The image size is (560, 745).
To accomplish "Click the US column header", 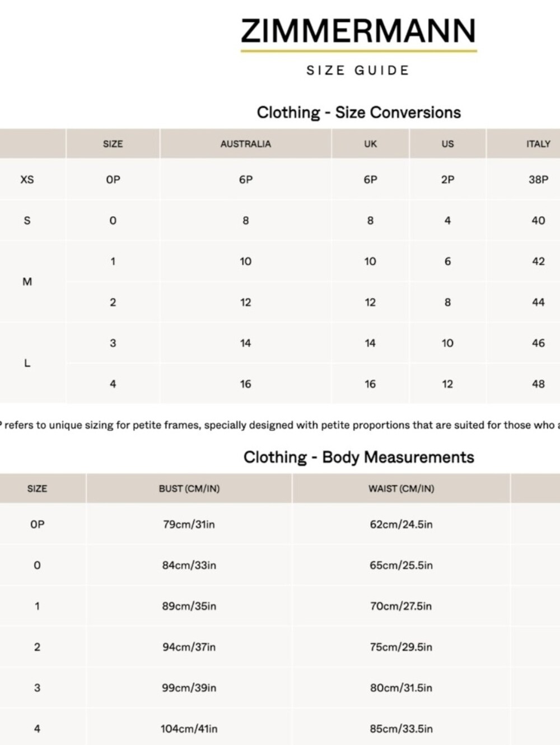I will (x=447, y=144).
